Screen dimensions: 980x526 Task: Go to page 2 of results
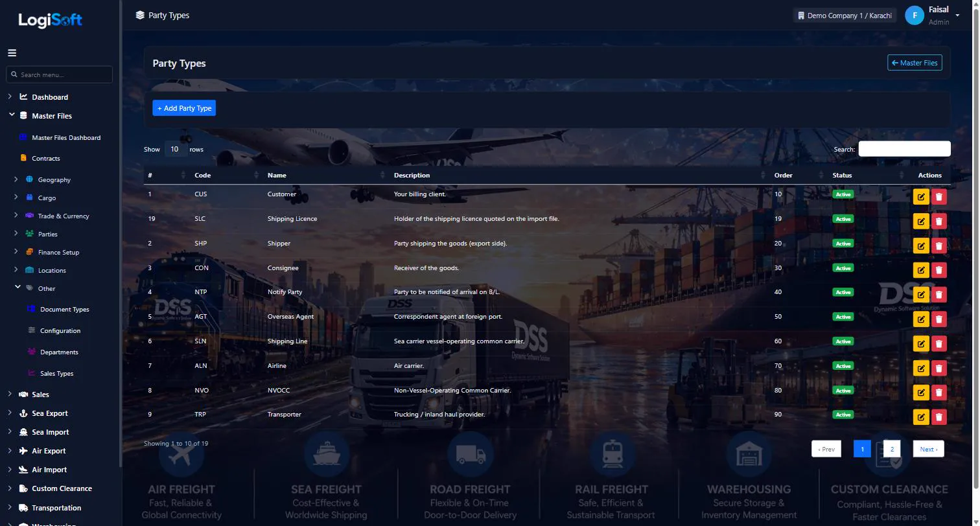pos(892,449)
